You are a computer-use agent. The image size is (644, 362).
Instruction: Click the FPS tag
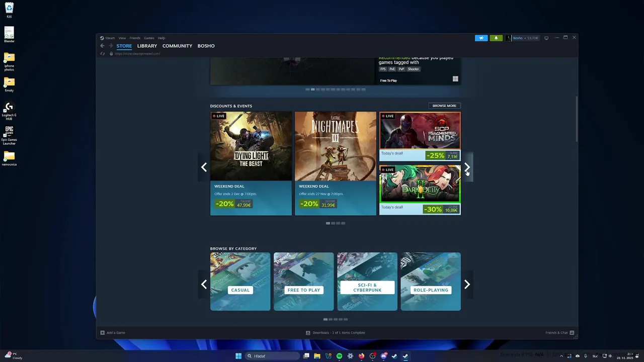click(x=383, y=69)
